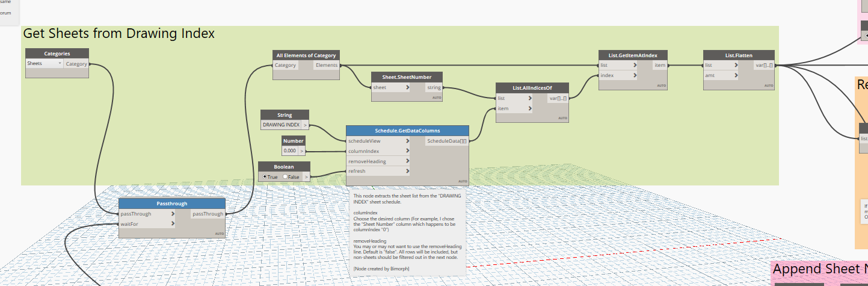Select the Schedule.GetDataColumns node header

407,130
